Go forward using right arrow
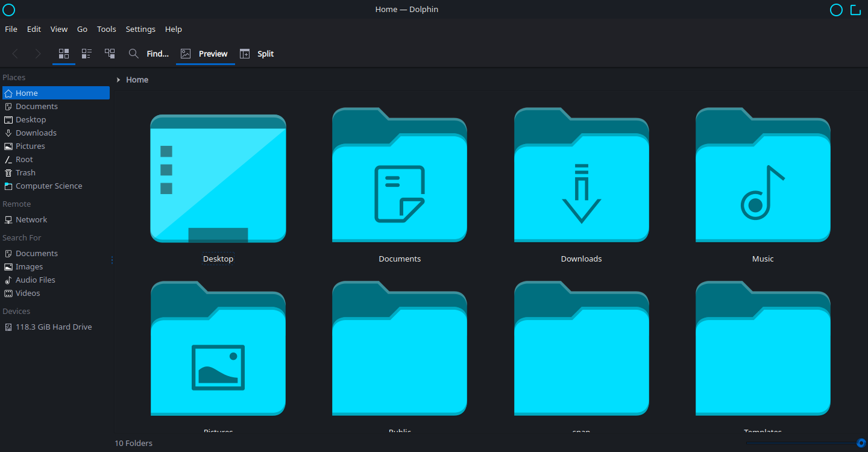 (38, 54)
